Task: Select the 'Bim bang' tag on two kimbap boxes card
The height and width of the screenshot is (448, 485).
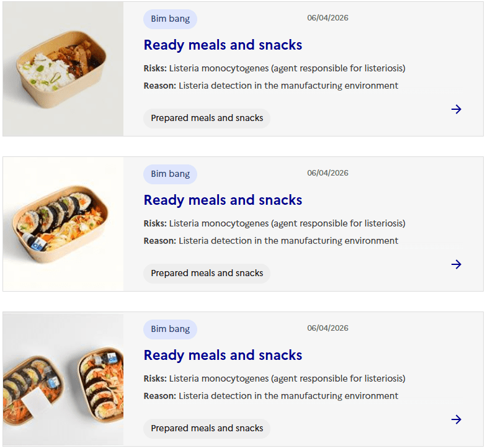Action: [x=170, y=329]
